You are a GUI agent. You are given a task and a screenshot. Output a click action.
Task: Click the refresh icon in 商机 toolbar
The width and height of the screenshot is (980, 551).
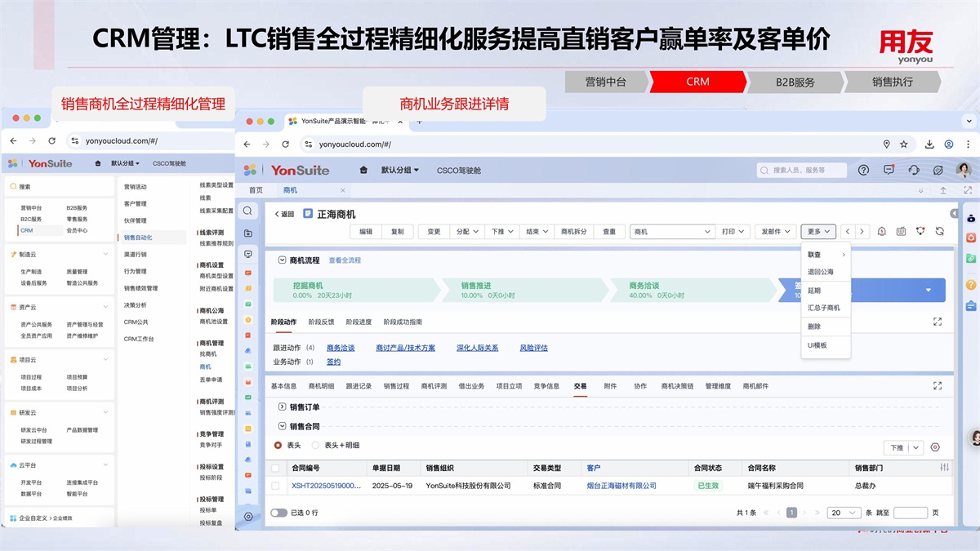pos(940,232)
